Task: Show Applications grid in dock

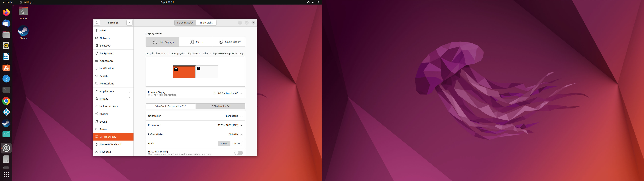Action: (6, 174)
